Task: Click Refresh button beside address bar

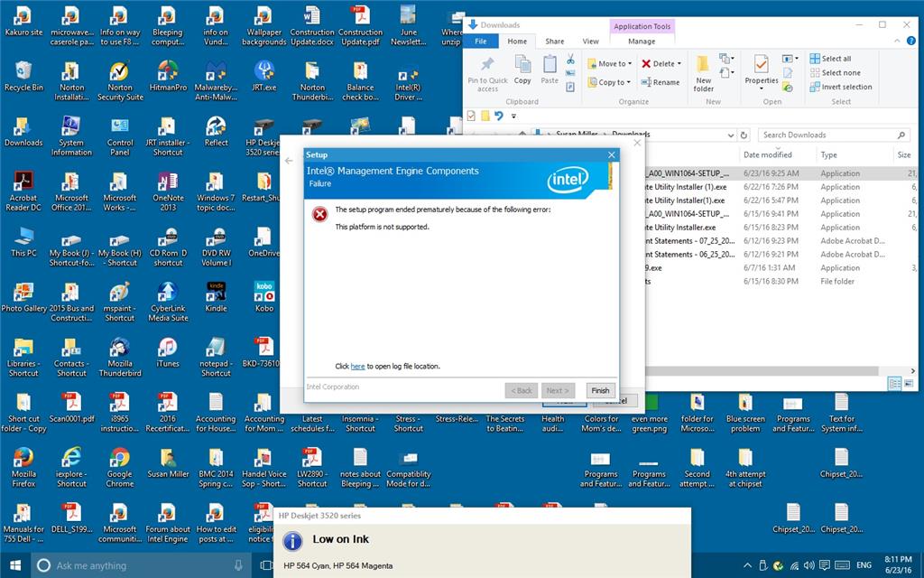Action: (744, 135)
